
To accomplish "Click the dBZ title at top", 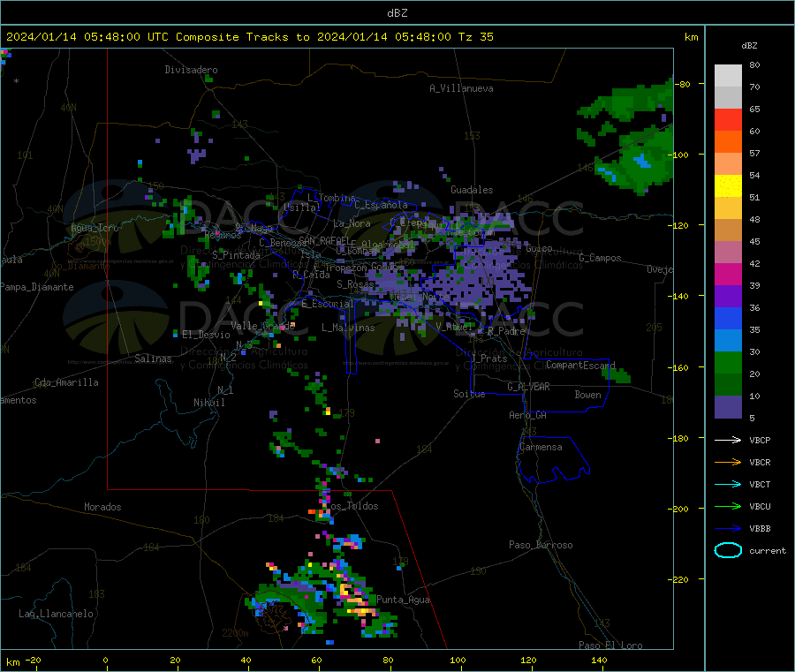I will coord(397,12).
